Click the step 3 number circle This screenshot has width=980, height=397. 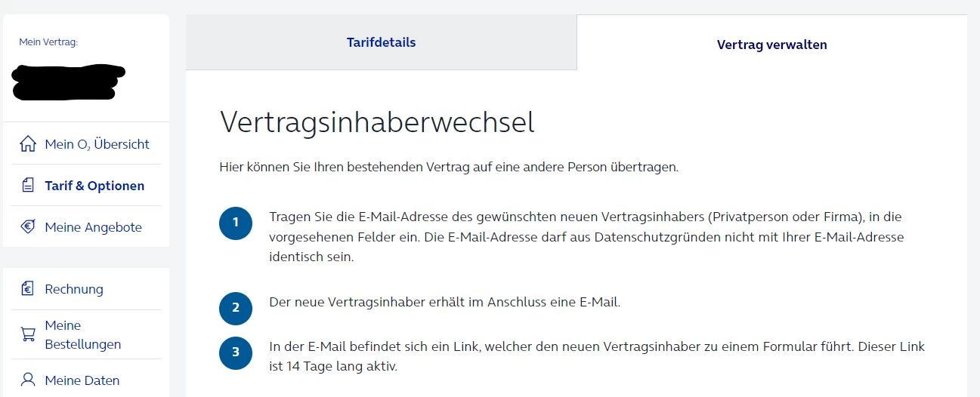click(x=236, y=352)
